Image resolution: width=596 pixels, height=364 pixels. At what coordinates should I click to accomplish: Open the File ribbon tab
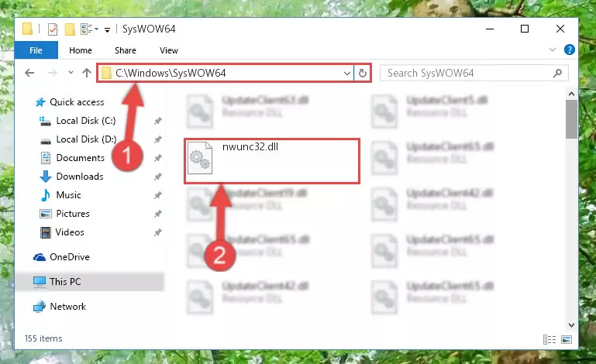pos(36,50)
